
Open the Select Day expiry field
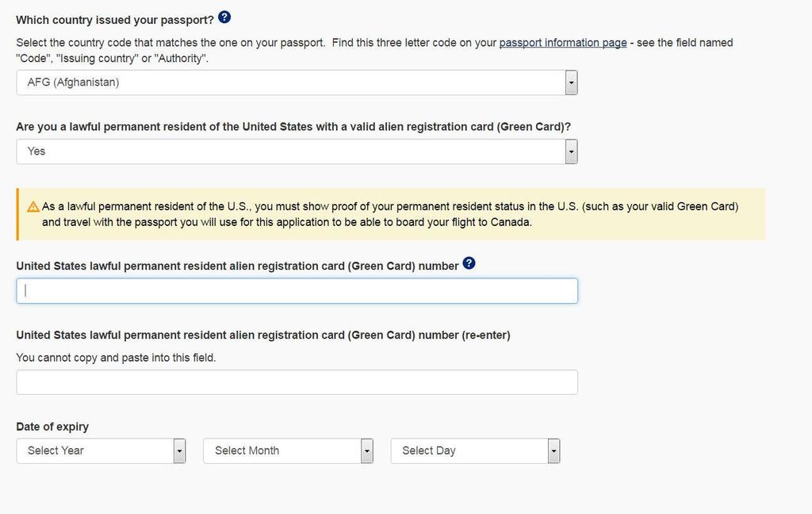[x=476, y=451]
